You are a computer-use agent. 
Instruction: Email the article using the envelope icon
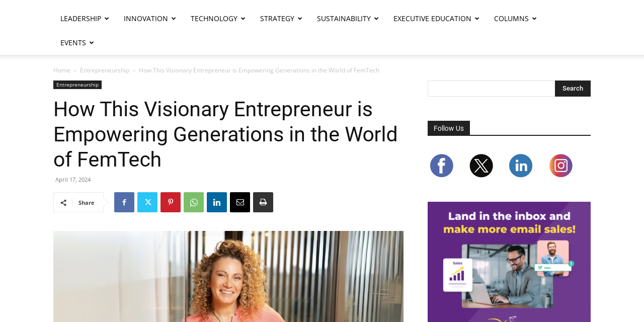point(240,202)
